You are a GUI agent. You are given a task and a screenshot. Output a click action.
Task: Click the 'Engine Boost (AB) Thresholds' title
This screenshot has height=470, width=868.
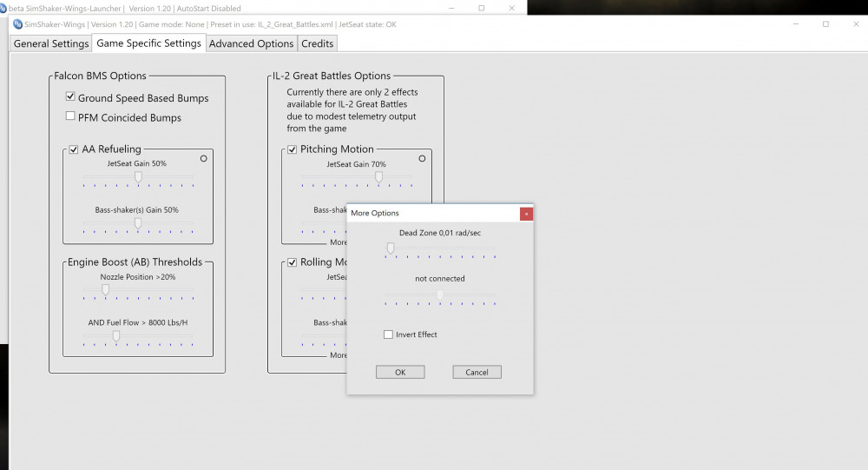click(x=135, y=262)
